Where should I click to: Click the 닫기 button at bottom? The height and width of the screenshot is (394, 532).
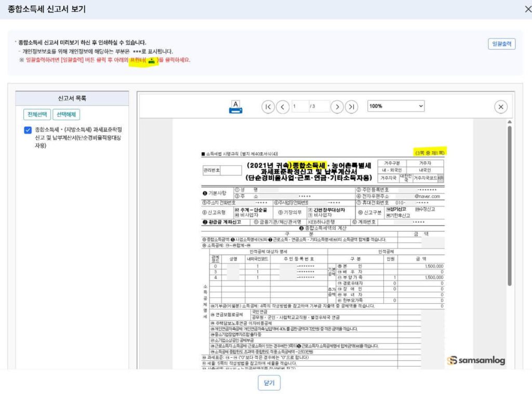click(269, 383)
